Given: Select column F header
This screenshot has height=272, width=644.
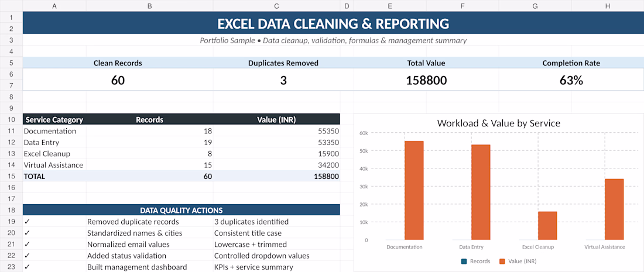Looking at the screenshot, I should pos(463,6).
